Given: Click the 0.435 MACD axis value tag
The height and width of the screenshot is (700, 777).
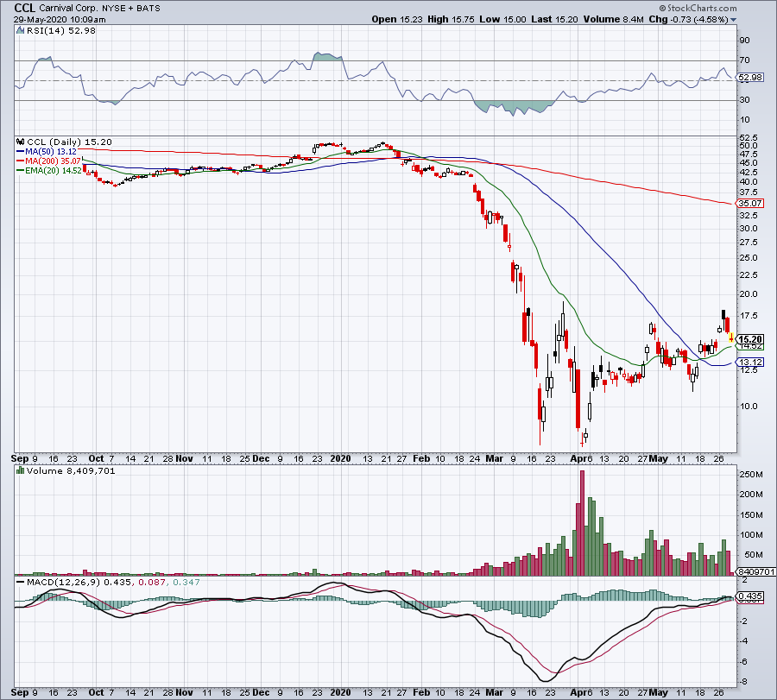Looking at the screenshot, I should pos(750,596).
